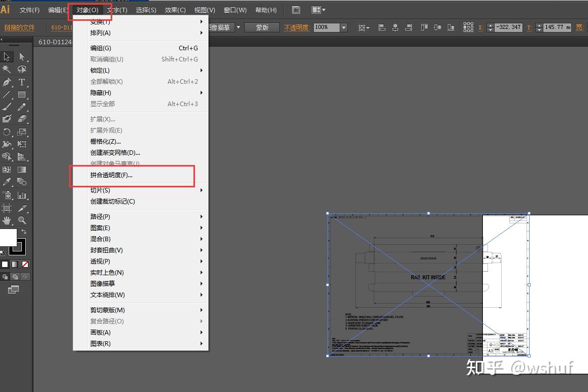Click the horizontal align left icon
Screen dimensions: 588x392
point(382,27)
